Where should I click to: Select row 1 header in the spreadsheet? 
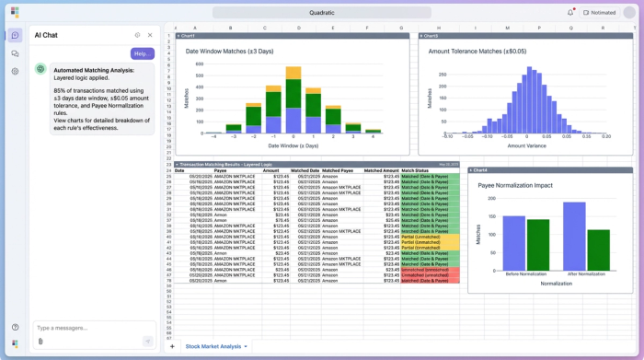[168, 36]
